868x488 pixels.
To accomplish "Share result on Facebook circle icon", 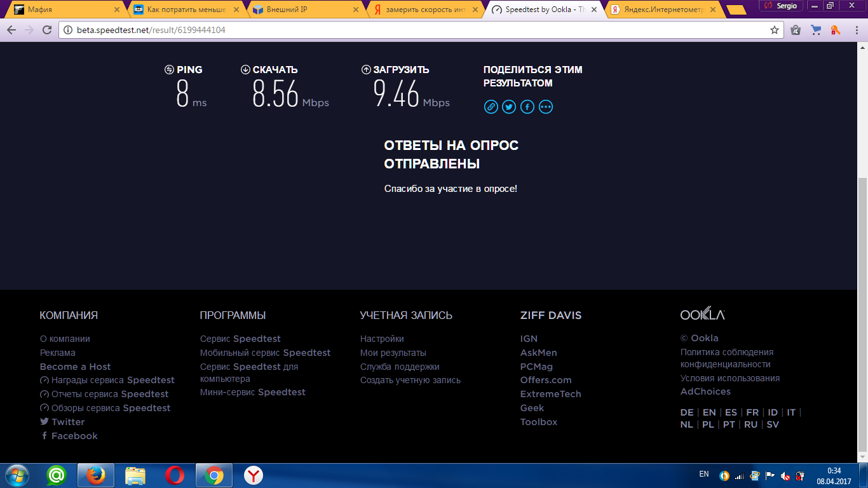I will [527, 107].
